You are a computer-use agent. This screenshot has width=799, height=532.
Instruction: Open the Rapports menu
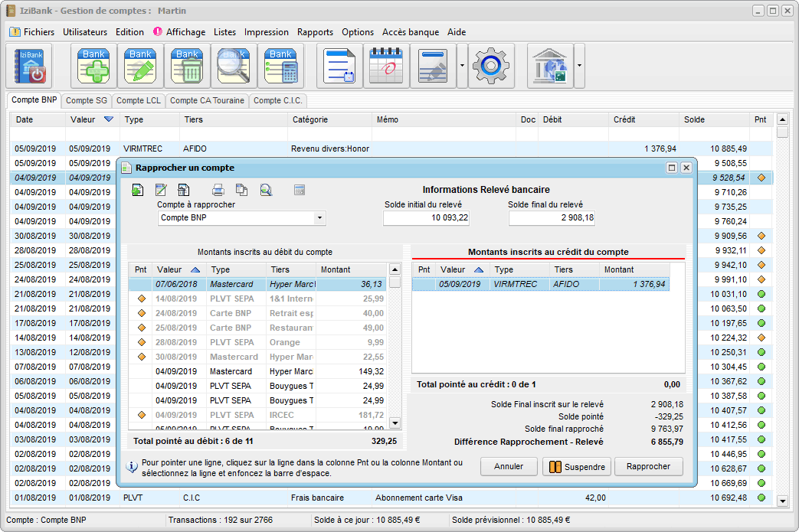click(x=315, y=32)
